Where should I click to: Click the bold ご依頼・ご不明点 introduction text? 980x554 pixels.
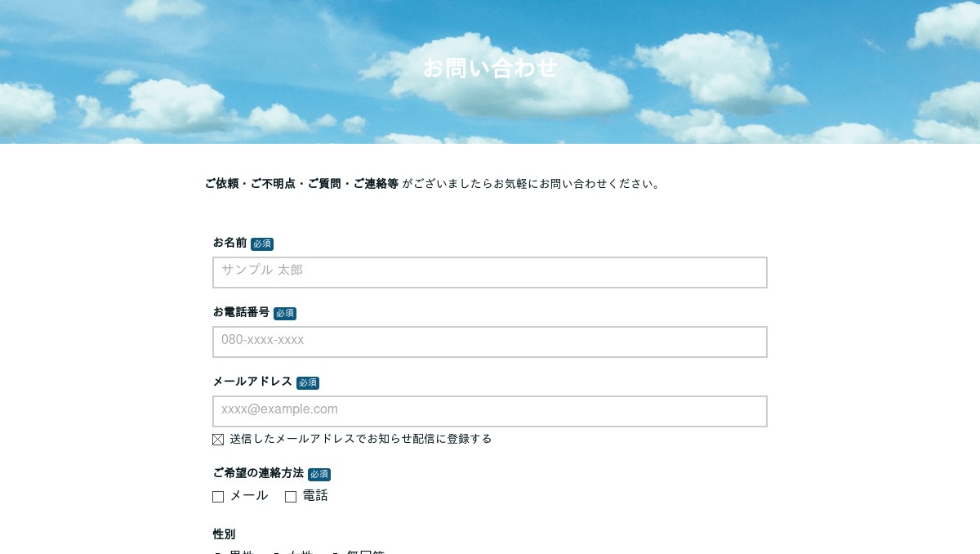pos(301,184)
